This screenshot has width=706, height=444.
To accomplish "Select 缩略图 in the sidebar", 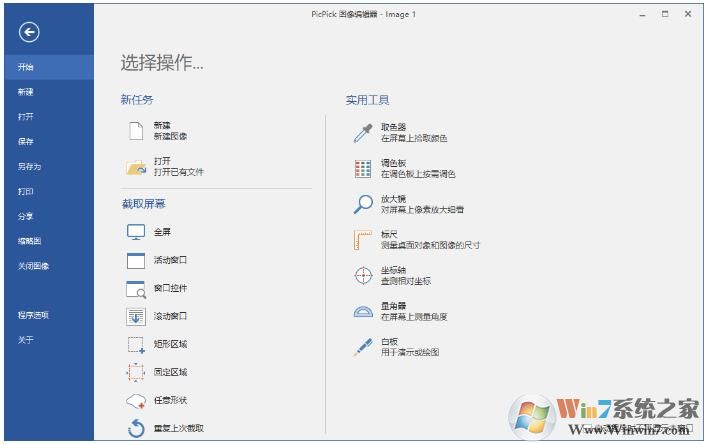I will tap(49, 241).
